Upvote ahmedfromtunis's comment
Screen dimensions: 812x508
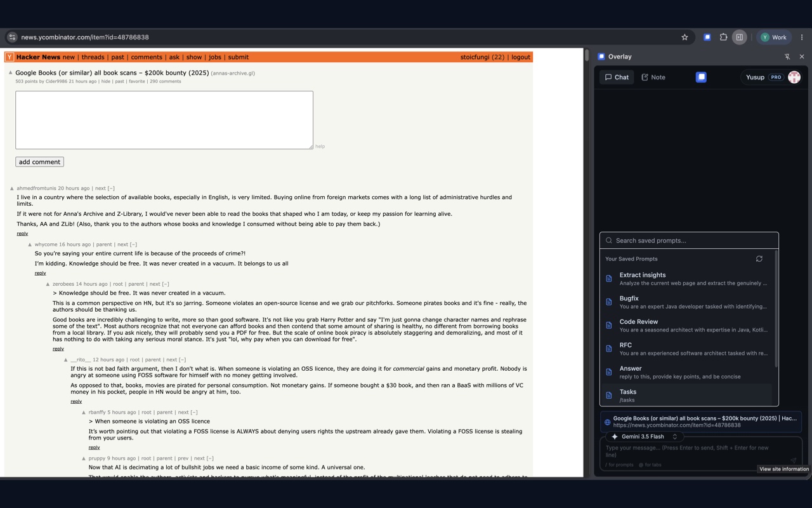coord(12,189)
